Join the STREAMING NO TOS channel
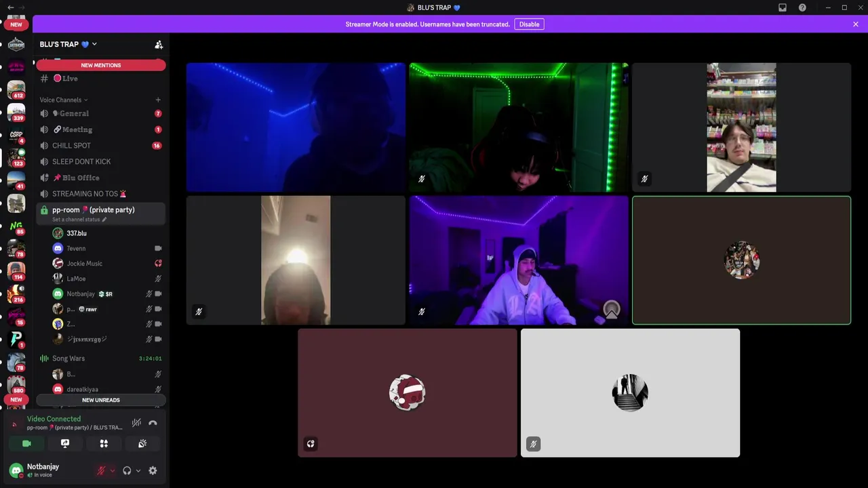The image size is (868, 488). pyautogui.click(x=100, y=194)
